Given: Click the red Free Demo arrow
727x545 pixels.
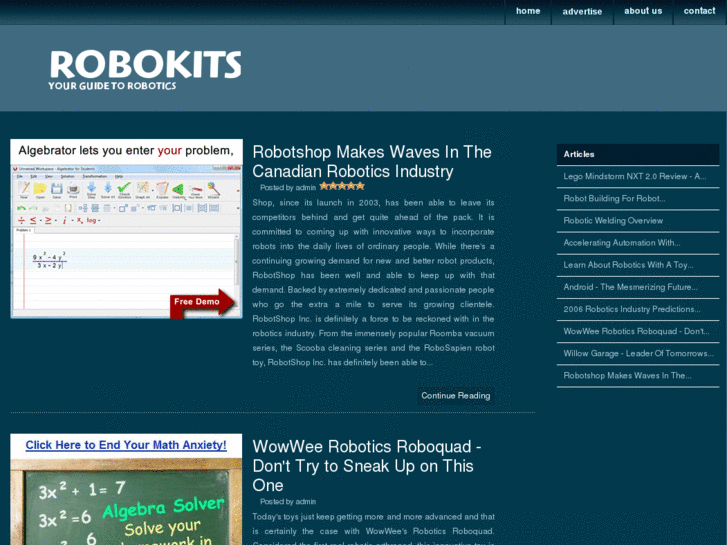Looking at the screenshot, I should pyautogui.click(x=203, y=302).
